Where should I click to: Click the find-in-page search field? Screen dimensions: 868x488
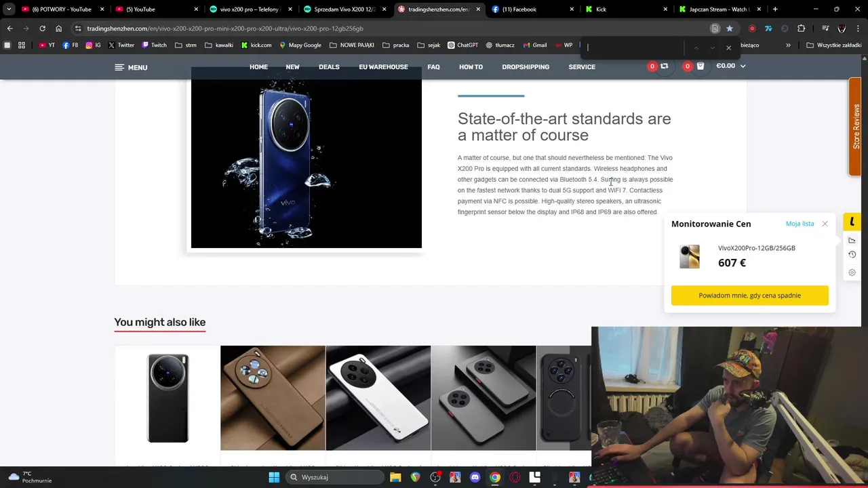[634, 47]
